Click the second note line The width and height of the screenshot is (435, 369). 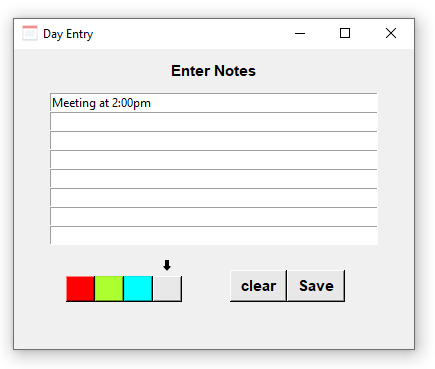point(214,122)
